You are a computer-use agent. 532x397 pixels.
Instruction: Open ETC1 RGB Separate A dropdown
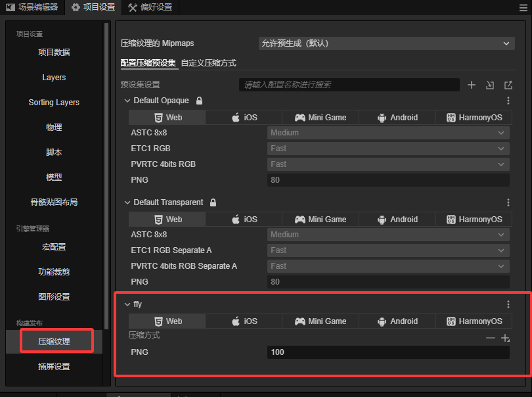(x=388, y=250)
